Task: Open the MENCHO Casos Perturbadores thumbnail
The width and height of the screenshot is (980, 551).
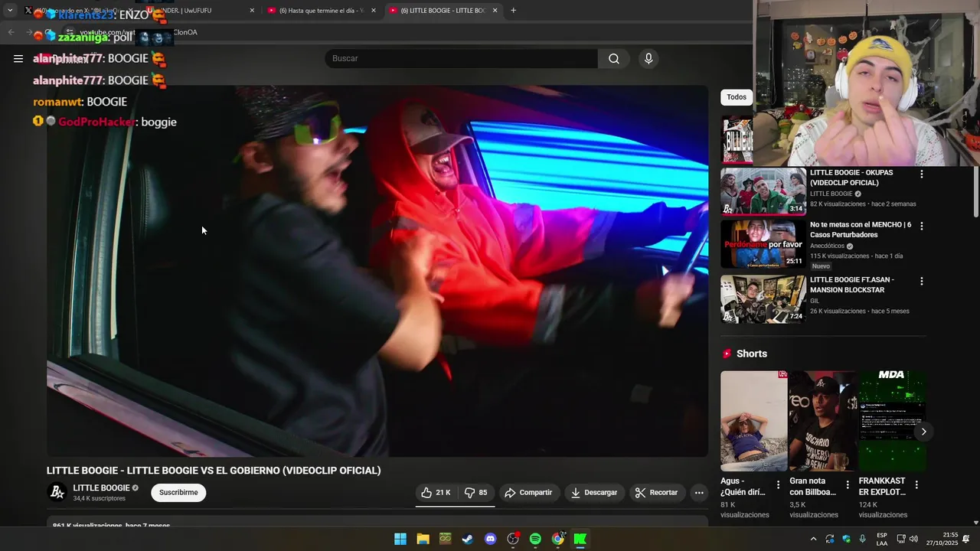Action: (x=763, y=244)
